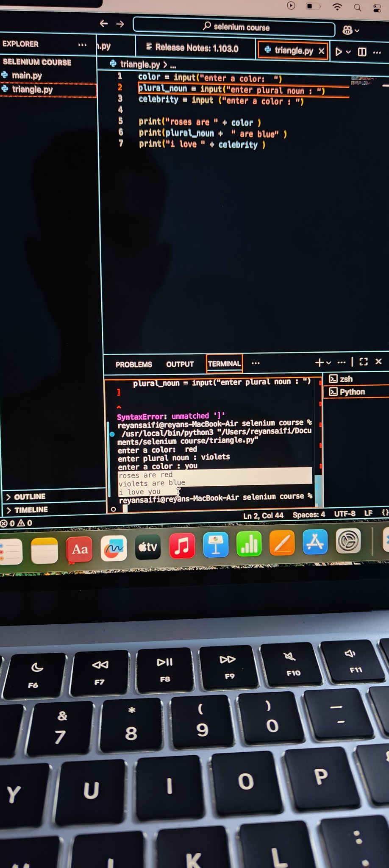This screenshot has width=389, height=868.
Task: Click the celebrity input line
Action: 221,100
